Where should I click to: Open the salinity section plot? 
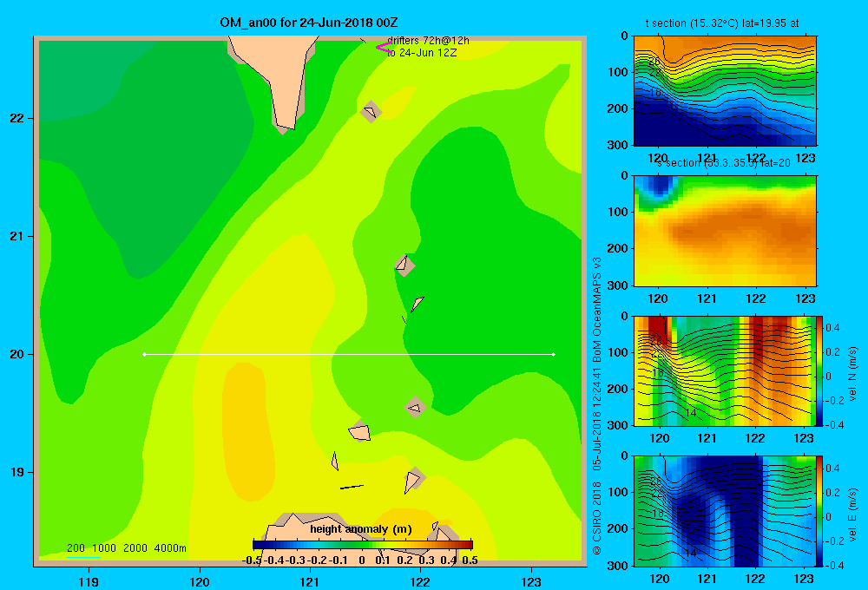click(725, 231)
